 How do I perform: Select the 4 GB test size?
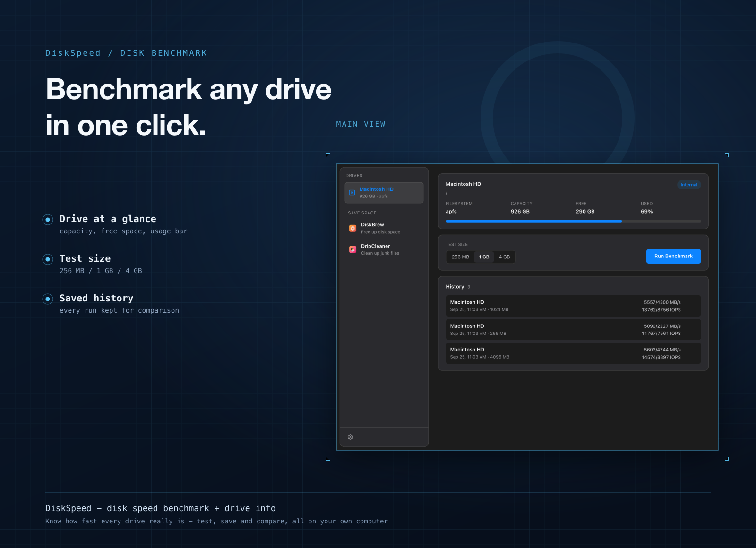504,257
